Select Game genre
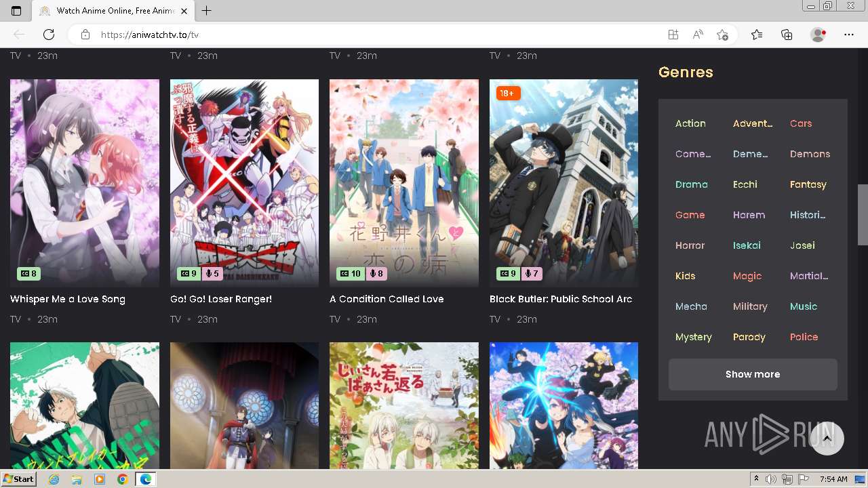Screen dimensions: 868x488 pyautogui.click(x=690, y=215)
